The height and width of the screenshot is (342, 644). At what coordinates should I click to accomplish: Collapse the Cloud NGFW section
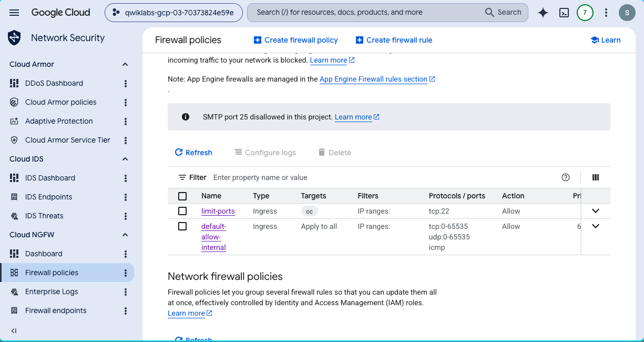pyautogui.click(x=125, y=235)
